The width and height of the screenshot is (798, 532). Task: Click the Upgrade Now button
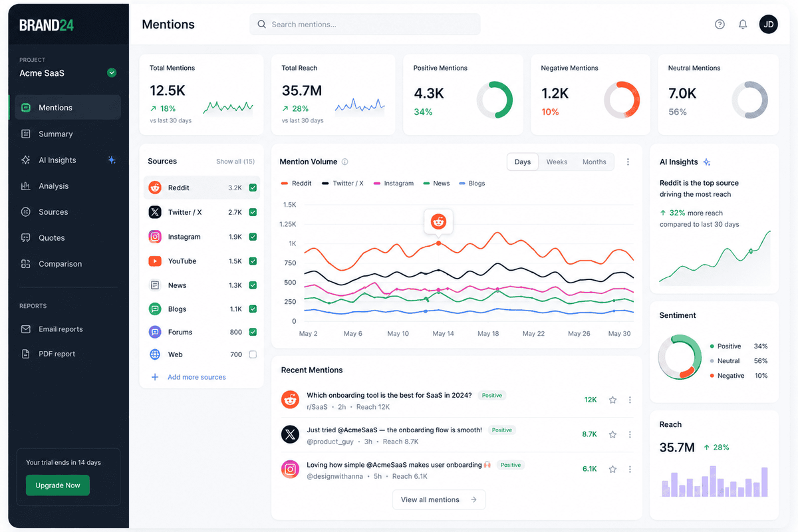pyautogui.click(x=58, y=485)
